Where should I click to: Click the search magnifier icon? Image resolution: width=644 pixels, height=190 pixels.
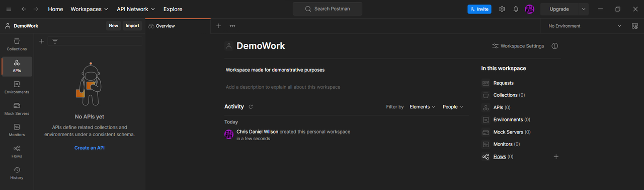tap(308, 9)
